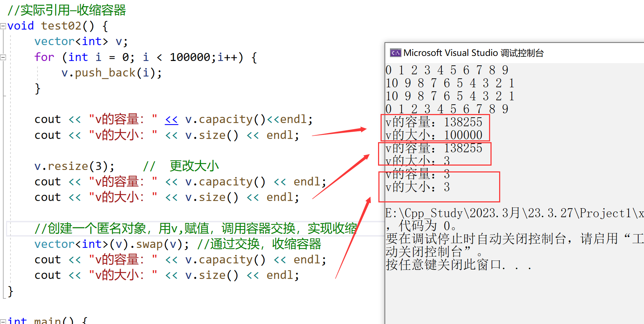Click the underlined << operator in first capacity line

pyautogui.click(x=172, y=119)
